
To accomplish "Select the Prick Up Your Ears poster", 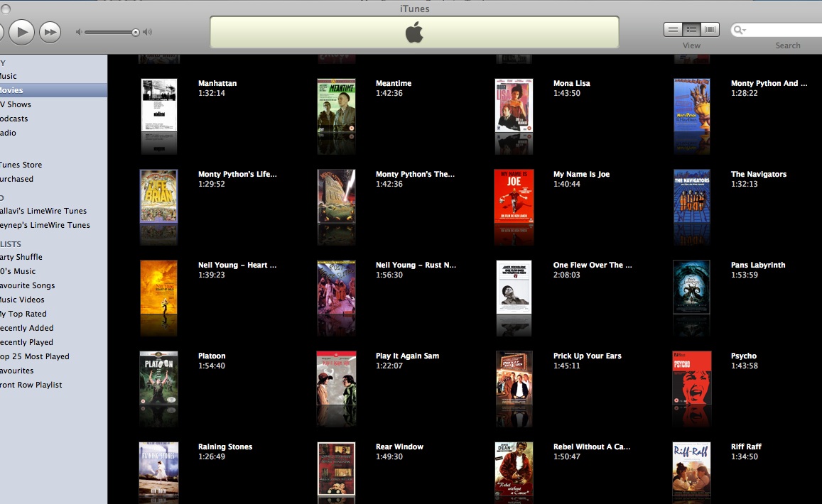I will (x=514, y=378).
